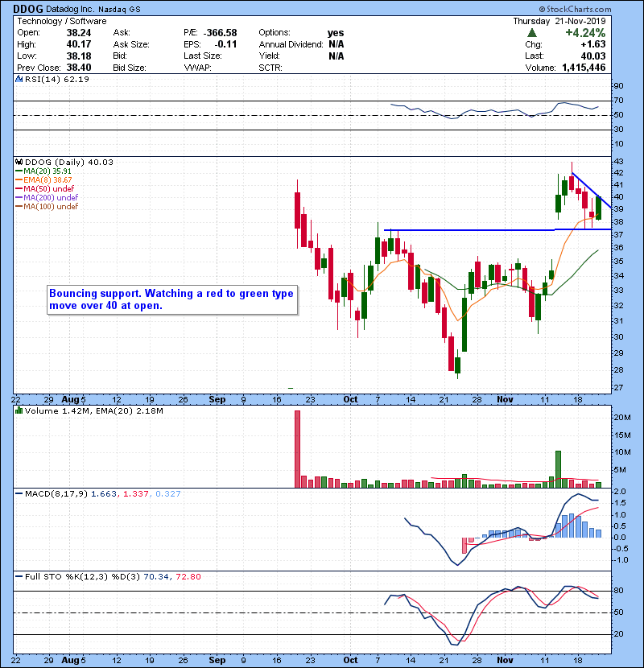Screen dimensions: 644x668
Task: Click the Volume value 1,415,446
Action: [584, 68]
